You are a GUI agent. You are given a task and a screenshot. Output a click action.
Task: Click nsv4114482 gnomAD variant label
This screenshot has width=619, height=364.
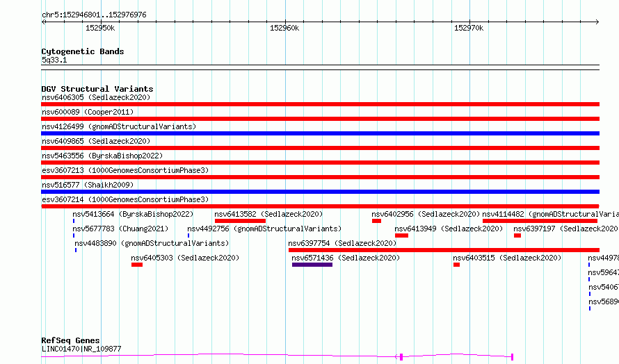click(551, 214)
